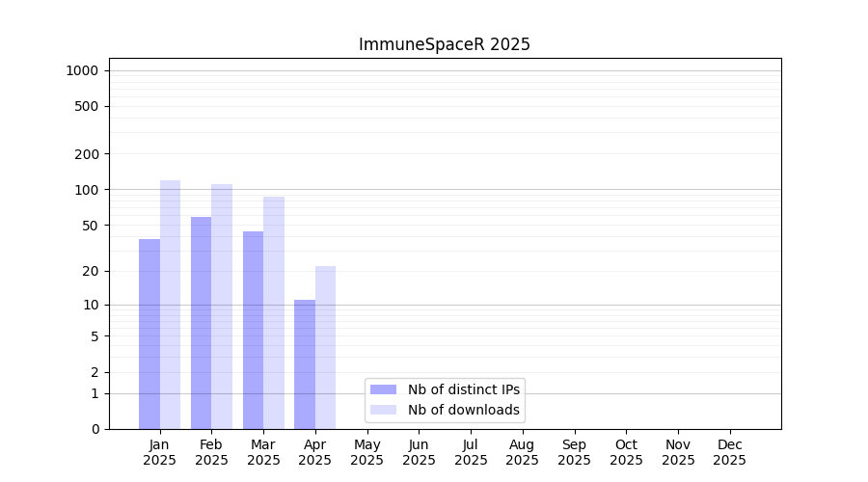This screenshot has width=868, height=482.
Task: Click the April distinct IPs bar
Action: (305, 364)
